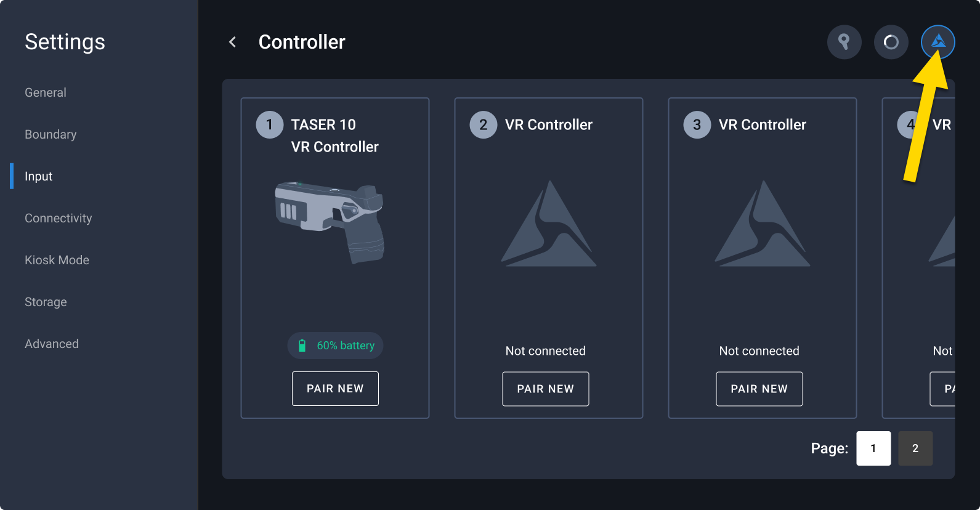Image resolution: width=980 pixels, height=510 pixels.
Task: Open the General settings section
Action: [x=45, y=92]
